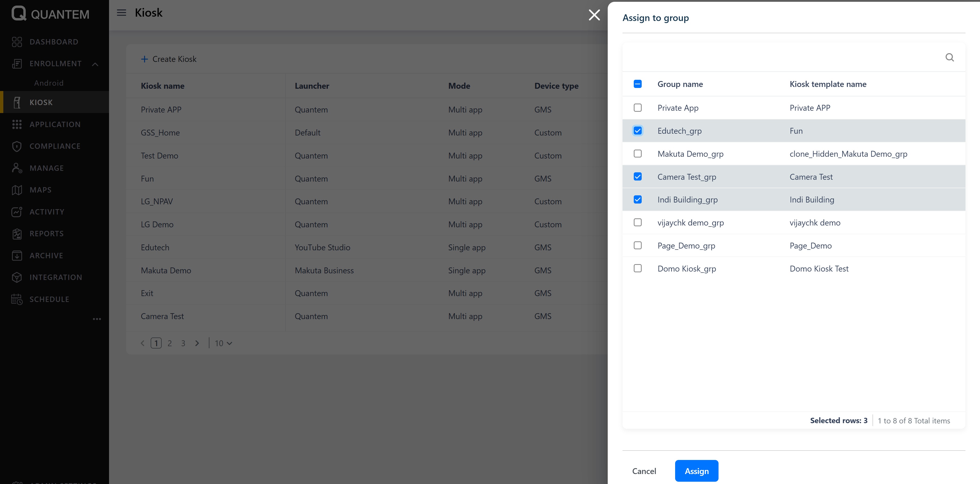
Task: Open the Application menu item
Action: (x=55, y=125)
